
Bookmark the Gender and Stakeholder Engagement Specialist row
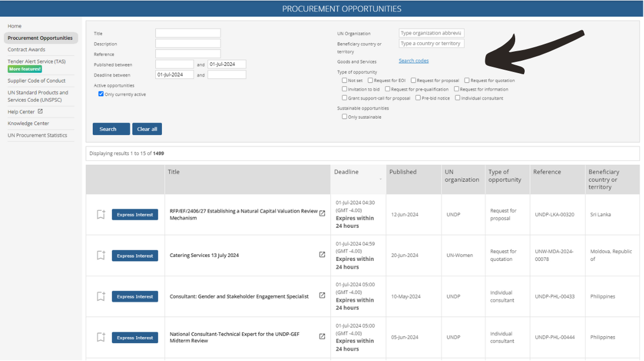point(101,296)
